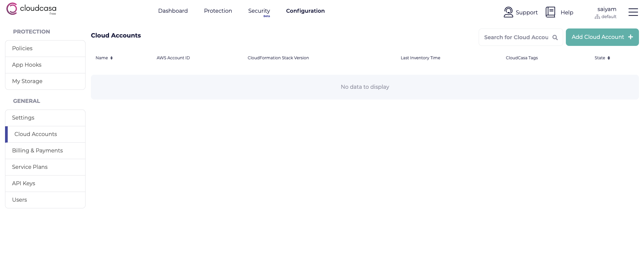Click the Name column header text

(x=102, y=58)
